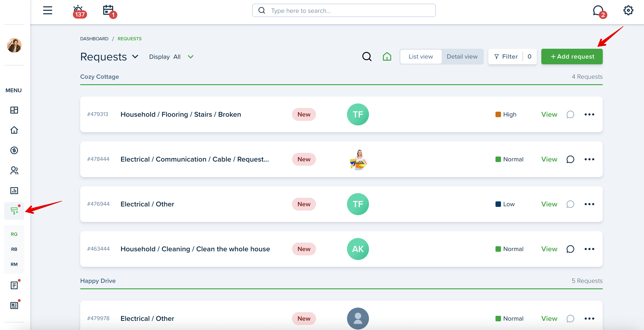Open more options menu for request #479978
Screen dimensions: 644x330
pos(589,319)
